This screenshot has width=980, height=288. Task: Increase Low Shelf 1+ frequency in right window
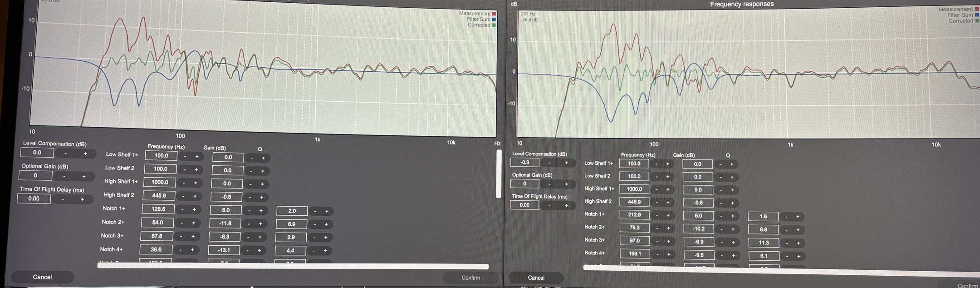(667, 164)
